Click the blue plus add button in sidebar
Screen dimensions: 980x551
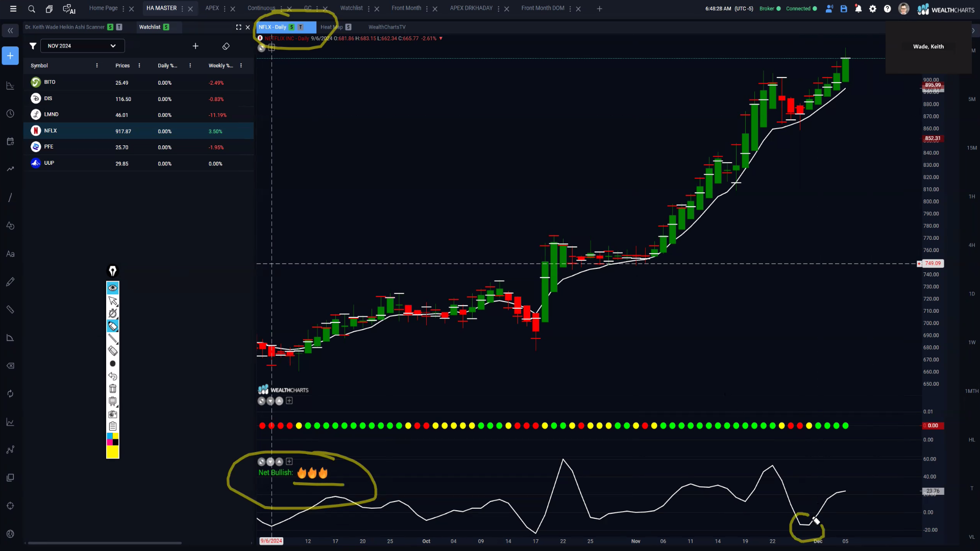pyautogui.click(x=10, y=56)
